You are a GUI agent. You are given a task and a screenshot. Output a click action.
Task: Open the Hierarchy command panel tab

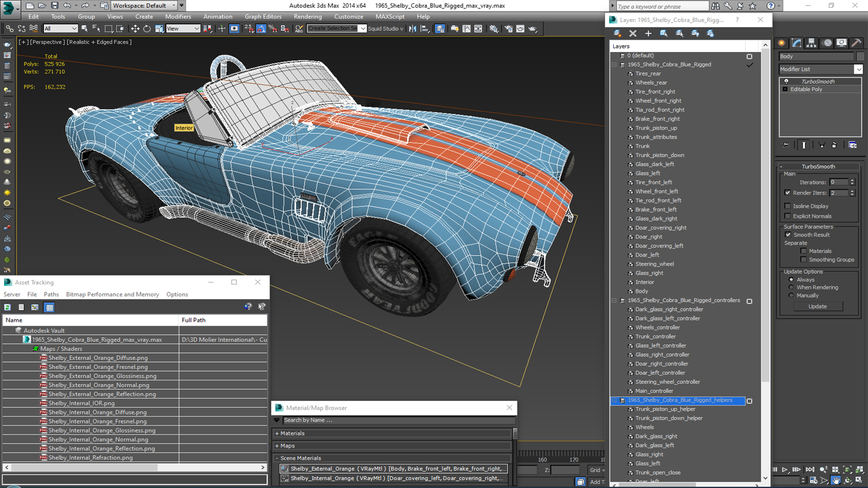(811, 43)
